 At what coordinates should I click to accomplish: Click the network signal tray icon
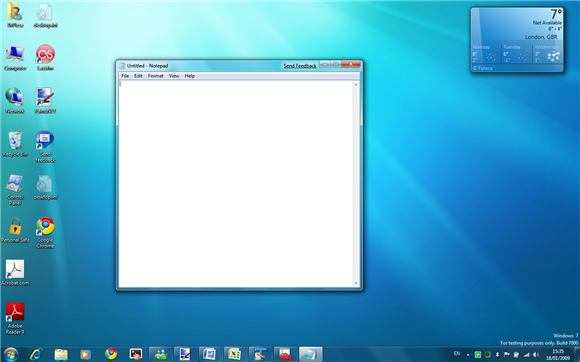click(x=526, y=355)
